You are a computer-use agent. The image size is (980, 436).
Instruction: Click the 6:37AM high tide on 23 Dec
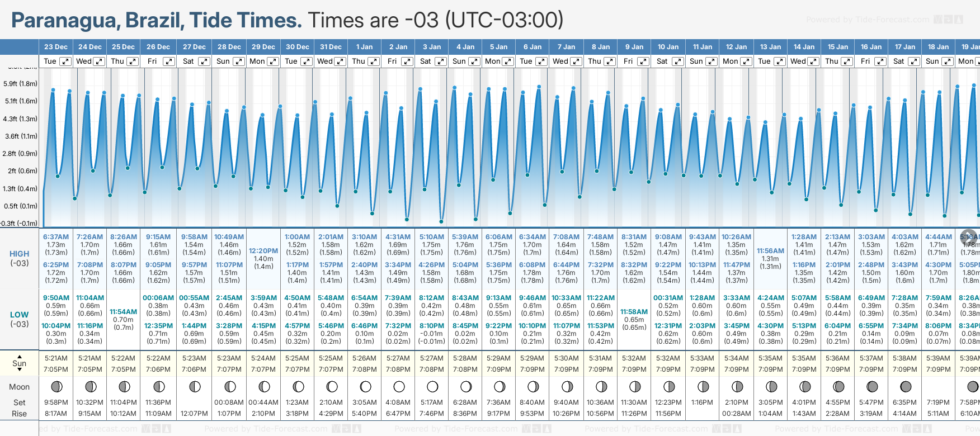[x=56, y=237]
